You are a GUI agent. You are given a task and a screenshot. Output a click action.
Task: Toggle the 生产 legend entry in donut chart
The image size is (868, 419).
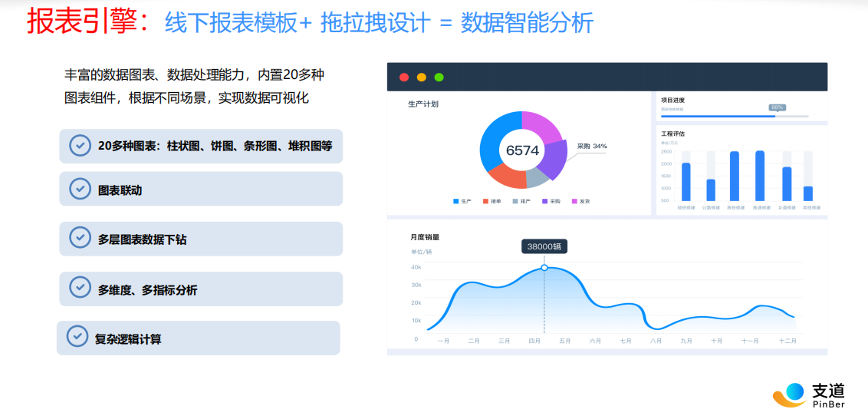point(462,201)
